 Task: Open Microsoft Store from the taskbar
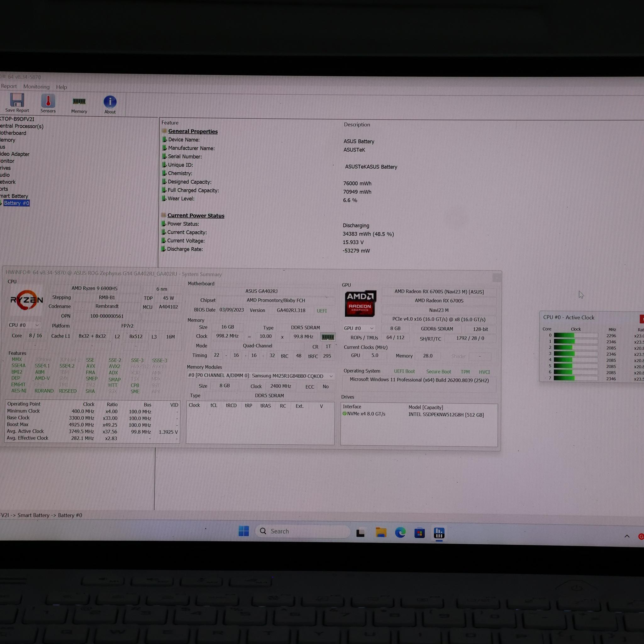click(419, 533)
